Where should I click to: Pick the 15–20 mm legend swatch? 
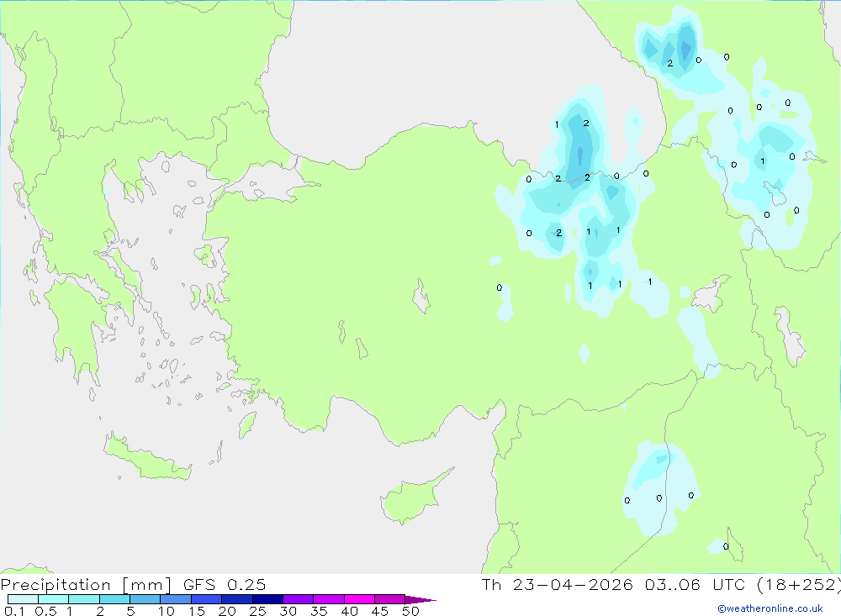click(207, 599)
